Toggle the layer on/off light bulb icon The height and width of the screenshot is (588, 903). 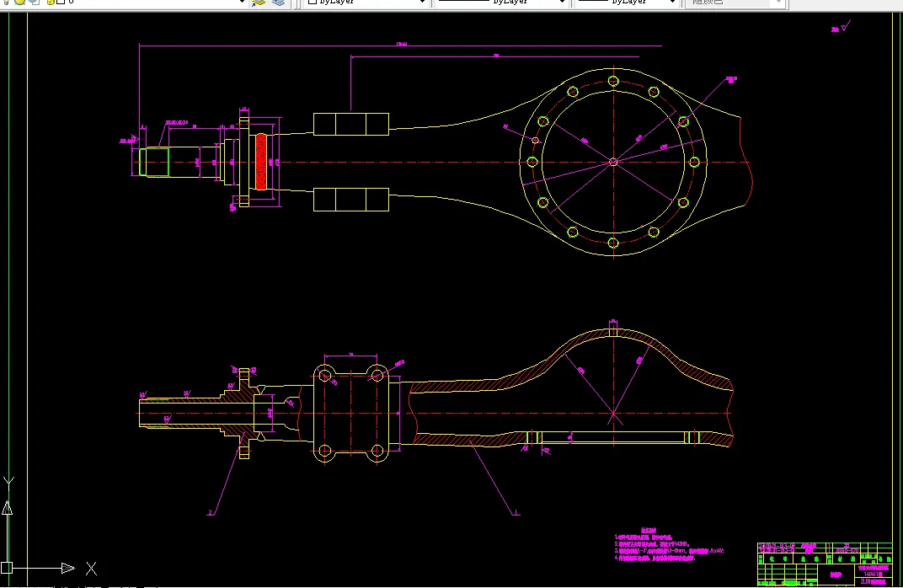pyautogui.click(x=7, y=2)
